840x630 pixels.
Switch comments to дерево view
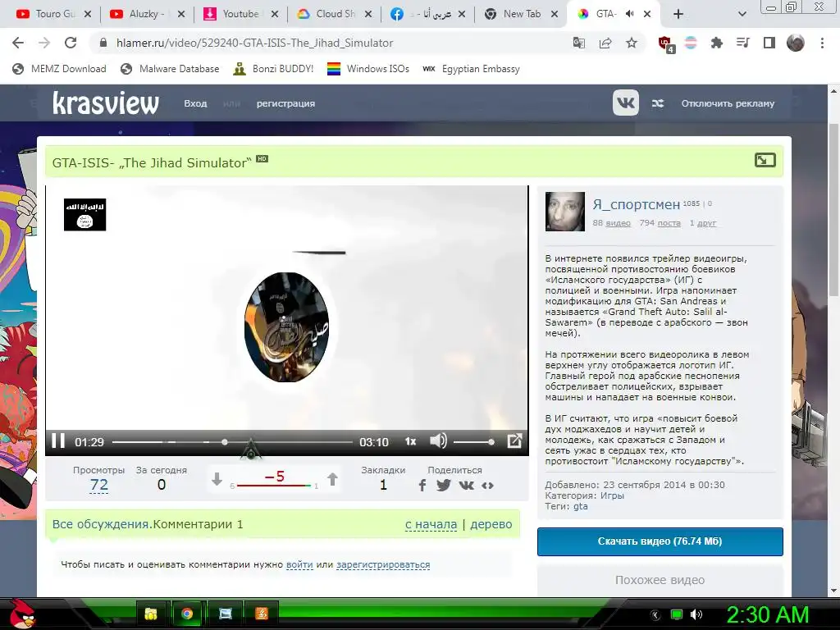tap(491, 524)
